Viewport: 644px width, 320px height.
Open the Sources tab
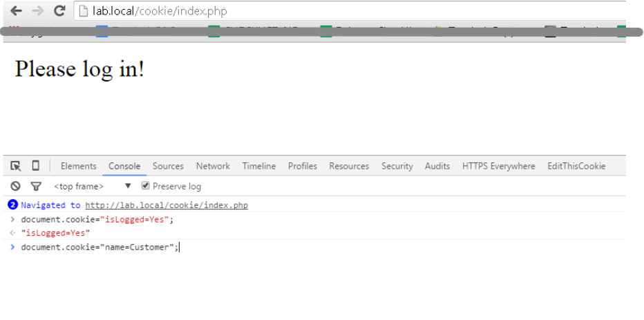(x=168, y=166)
